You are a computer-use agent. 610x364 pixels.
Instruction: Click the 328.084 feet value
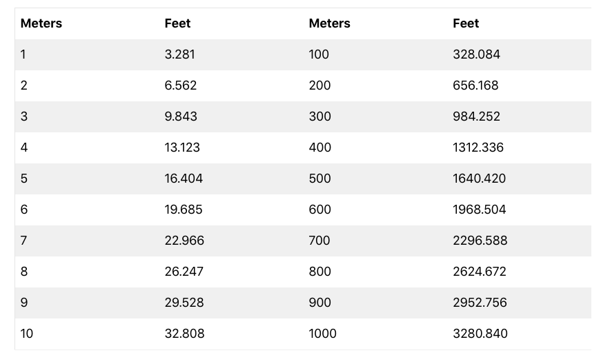[x=476, y=54]
